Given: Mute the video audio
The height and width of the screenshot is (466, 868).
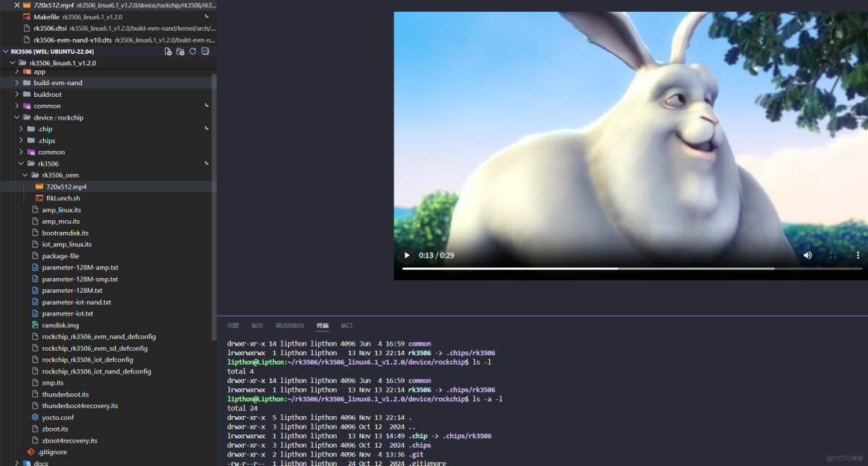Looking at the screenshot, I should point(807,255).
